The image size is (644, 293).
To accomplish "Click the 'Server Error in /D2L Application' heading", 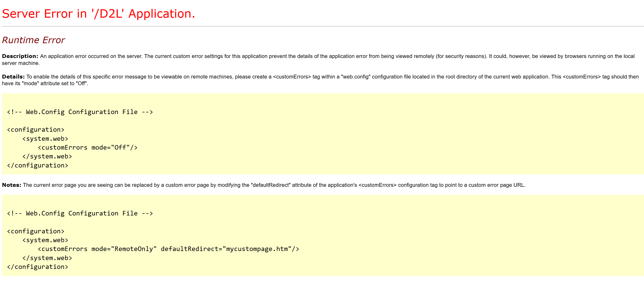I will (98, 14).
